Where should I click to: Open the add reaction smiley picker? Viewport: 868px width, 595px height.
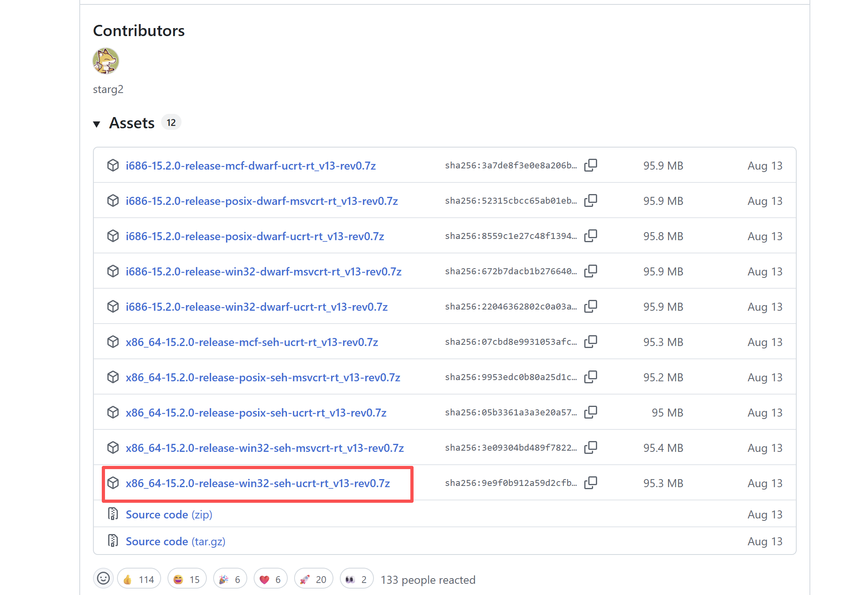103,579
